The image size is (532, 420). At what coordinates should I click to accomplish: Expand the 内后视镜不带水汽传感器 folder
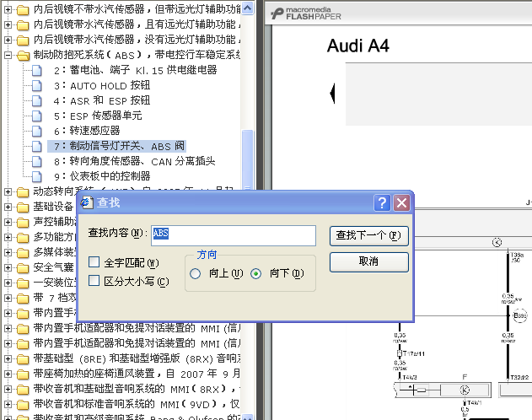click(8, 9)
